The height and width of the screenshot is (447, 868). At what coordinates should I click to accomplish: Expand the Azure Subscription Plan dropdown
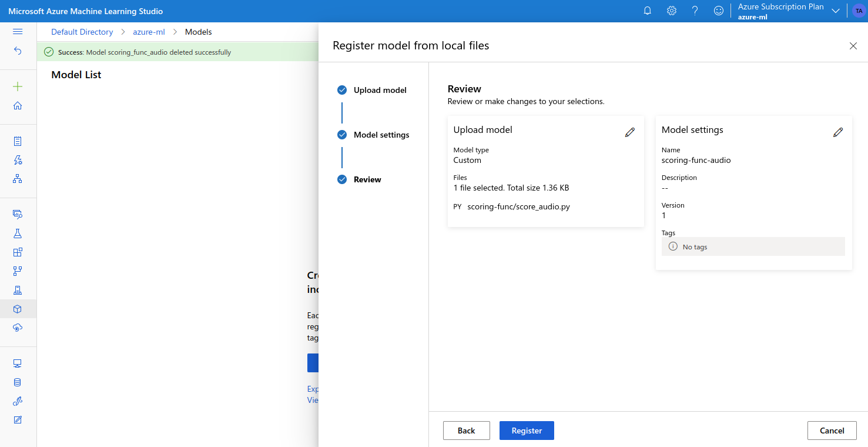point(836,11)
